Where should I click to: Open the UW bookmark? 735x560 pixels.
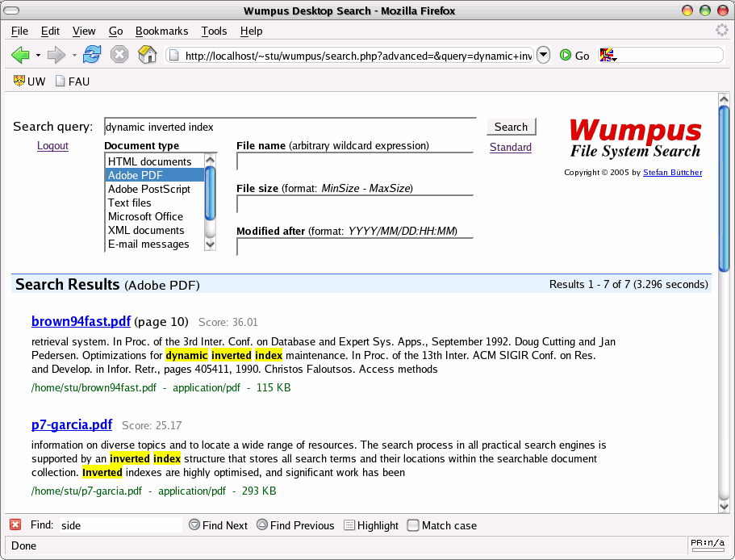click(x=29, y=81)
